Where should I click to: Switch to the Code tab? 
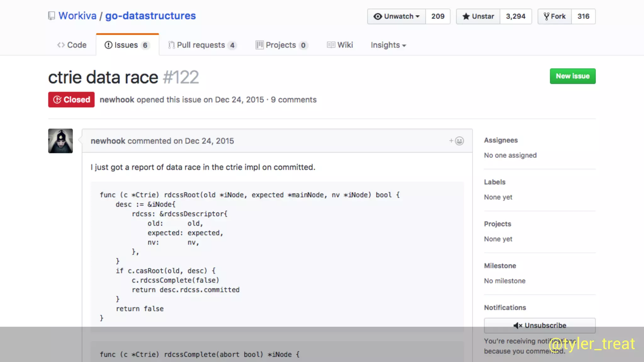click(x=72, y=45)
